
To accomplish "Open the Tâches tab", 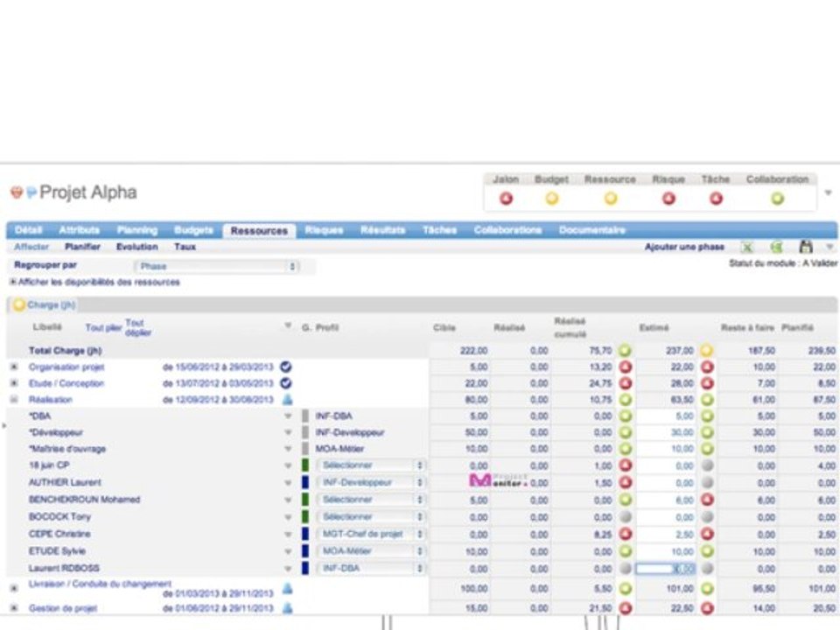I will coord(439,230).
